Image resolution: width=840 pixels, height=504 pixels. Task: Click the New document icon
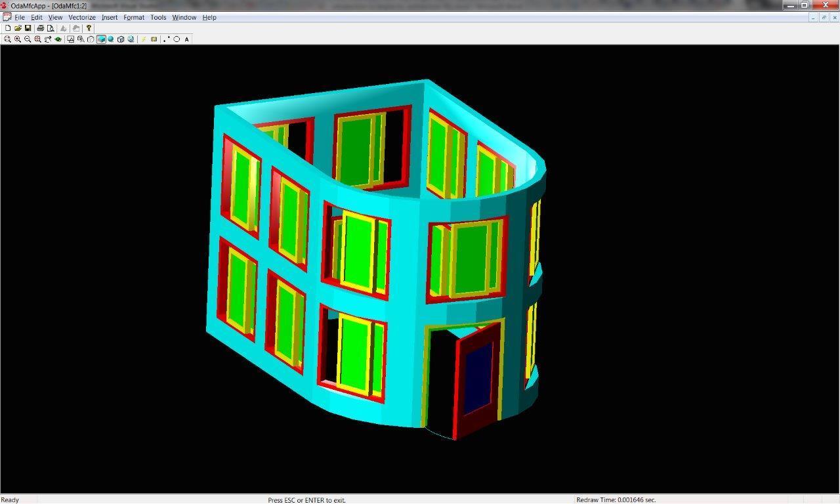pyautogui.click(x=8, y=28)
